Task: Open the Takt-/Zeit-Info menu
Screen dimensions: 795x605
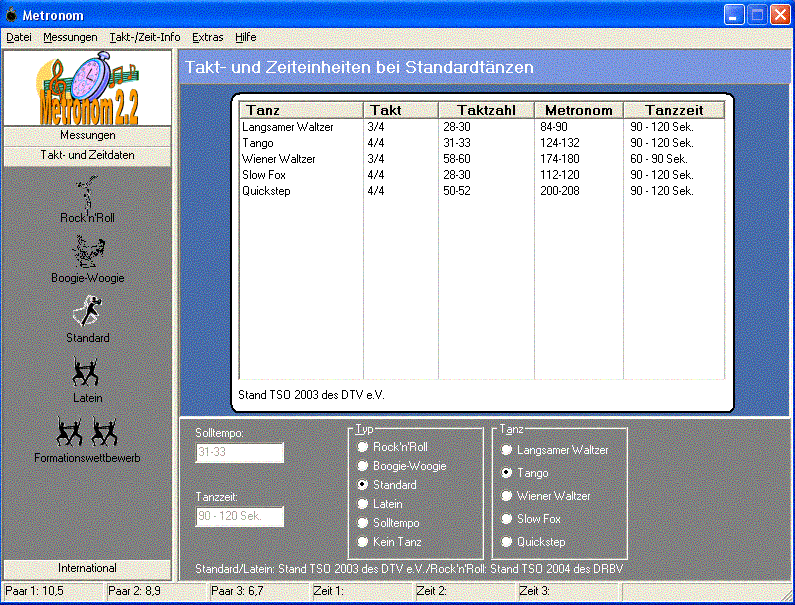Action: (x=144, y=37)
